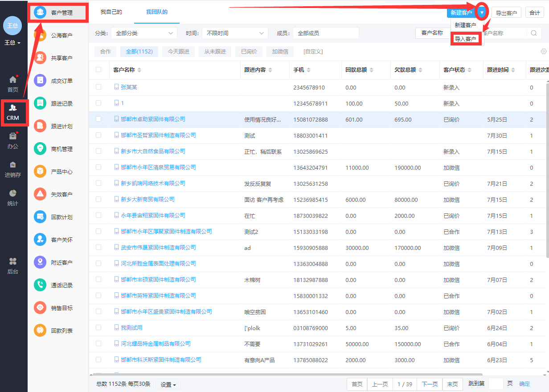
Task: Open 成交订单 orders icon
Action: click(40, 81)
